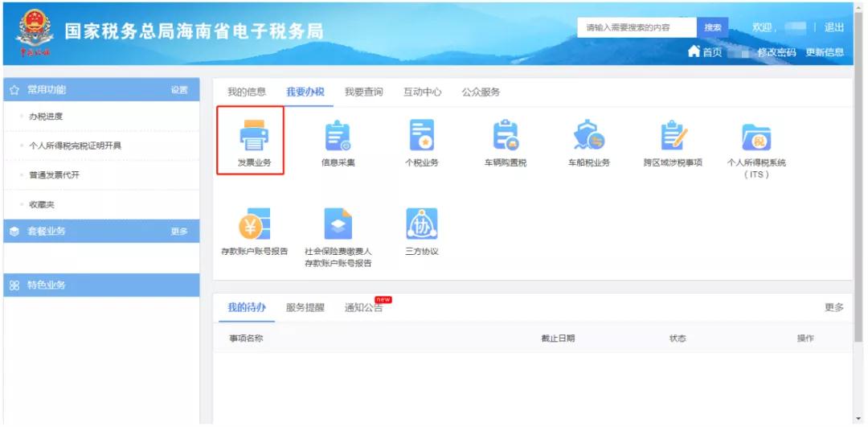Click the 更新信息 link
Screen dimensions: 868x427
pyautogui.click(x=825, y=52)
